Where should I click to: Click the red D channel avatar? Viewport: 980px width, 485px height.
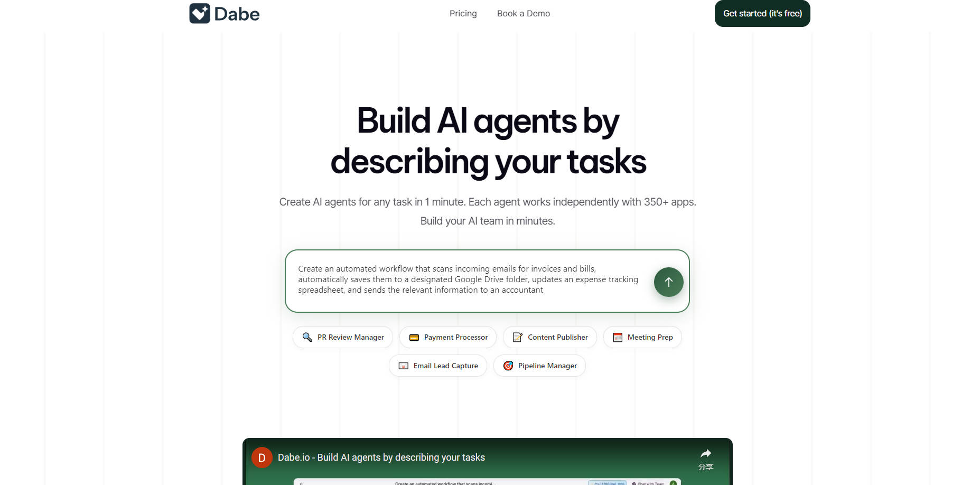click(262, 458)
